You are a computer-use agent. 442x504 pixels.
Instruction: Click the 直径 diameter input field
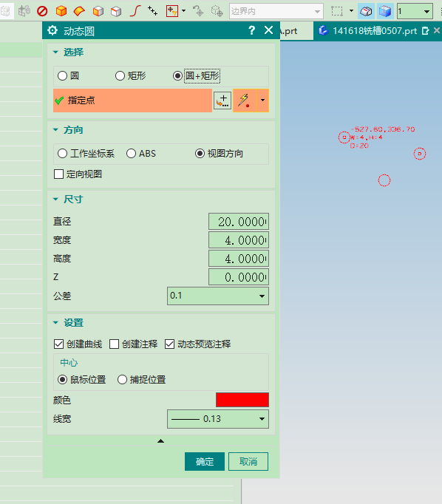[x=239, y=222]
